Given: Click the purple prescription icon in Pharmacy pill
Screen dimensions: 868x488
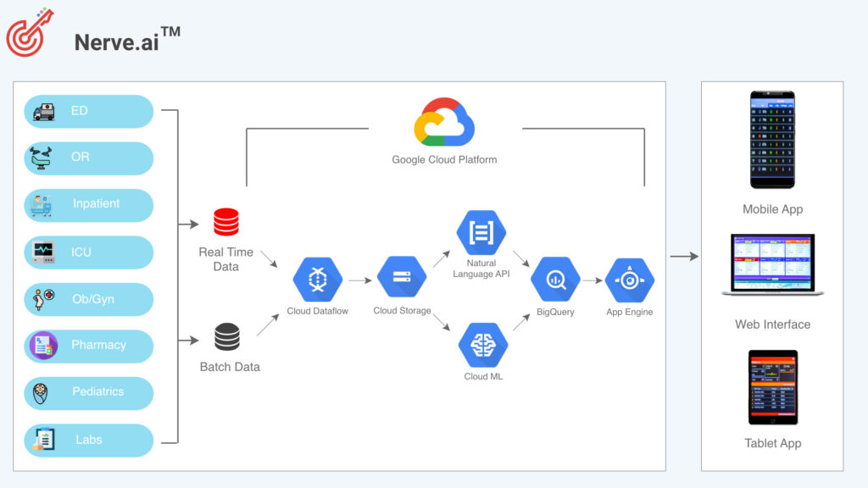Looking at the screenshot, I should coord(44,346).
